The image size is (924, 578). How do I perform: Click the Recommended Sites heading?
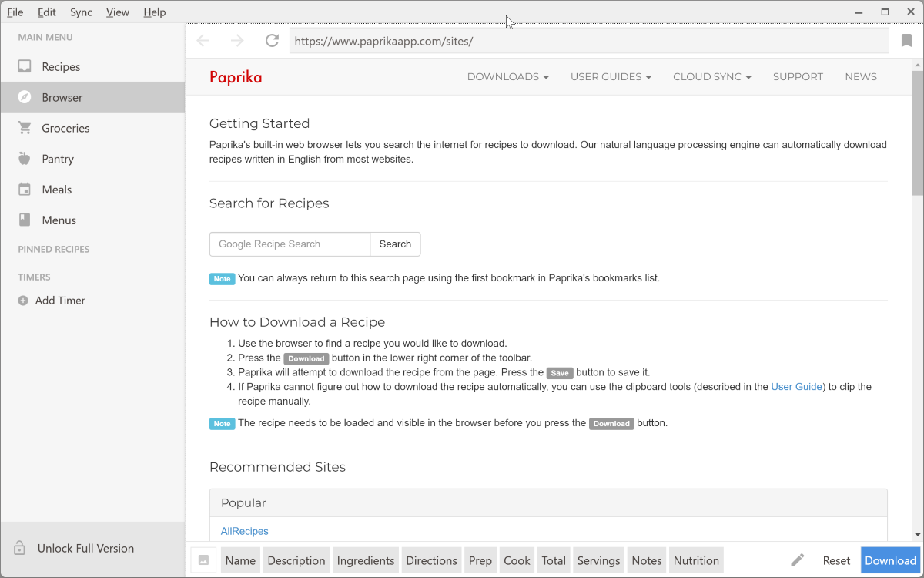(x=277, y=467)
